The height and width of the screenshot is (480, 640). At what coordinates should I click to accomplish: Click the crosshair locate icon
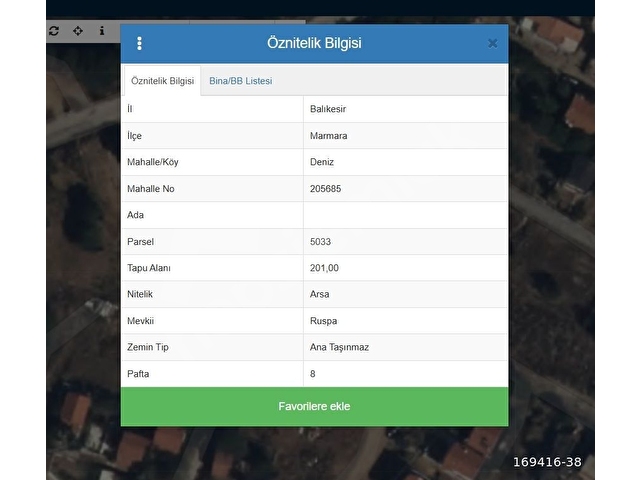click(78, 31)
